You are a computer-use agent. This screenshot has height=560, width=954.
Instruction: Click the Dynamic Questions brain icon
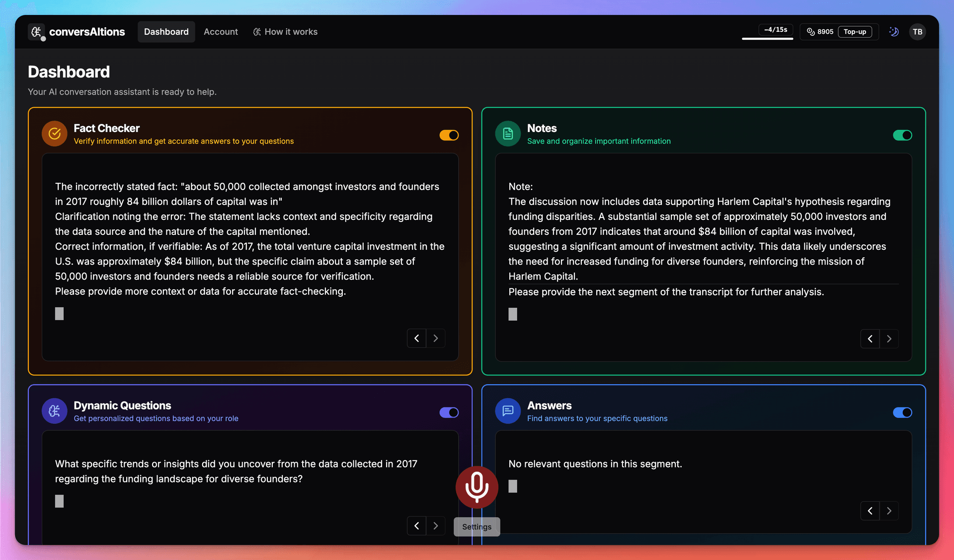coord(55,411)
